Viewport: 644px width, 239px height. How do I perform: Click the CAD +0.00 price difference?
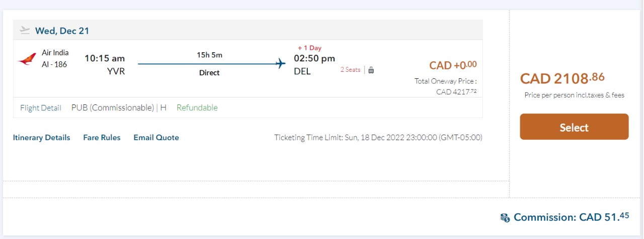pyautogui.click(x=453, y=65)
